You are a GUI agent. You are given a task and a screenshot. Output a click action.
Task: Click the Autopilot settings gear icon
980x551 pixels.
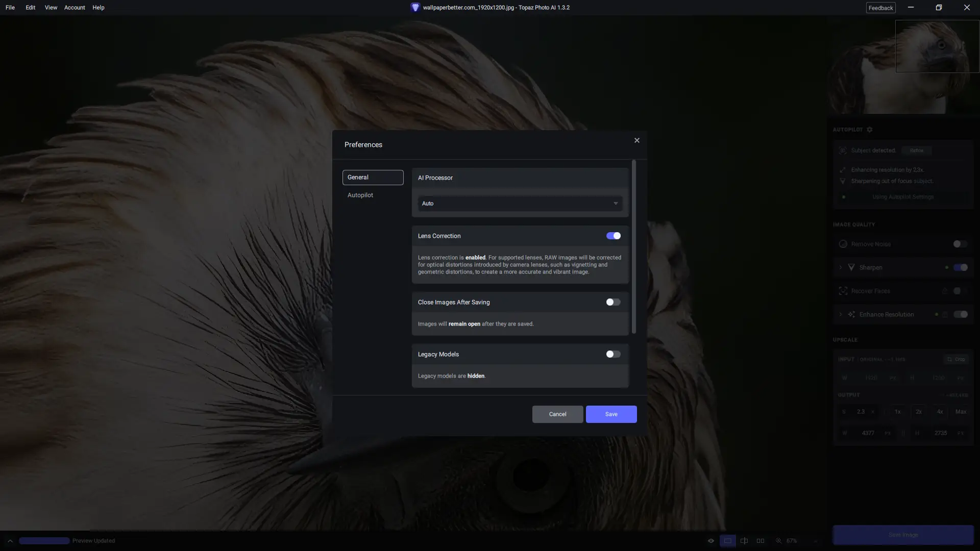click(870, 130)
